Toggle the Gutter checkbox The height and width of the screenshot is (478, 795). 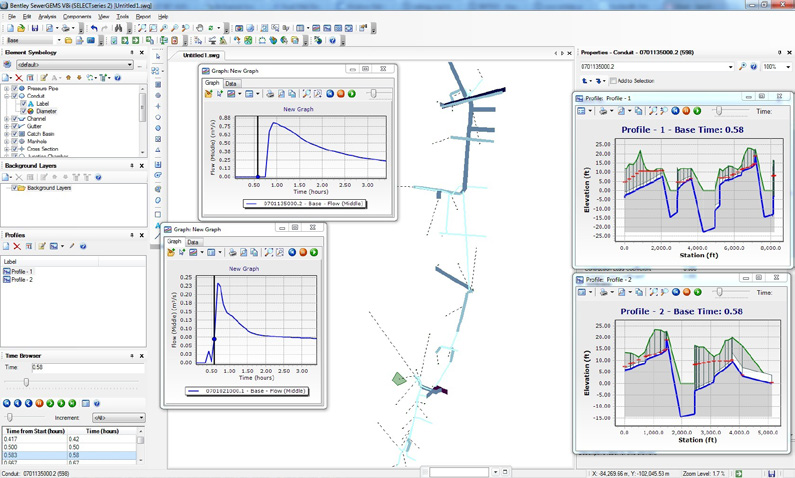[x=14, y=126]
